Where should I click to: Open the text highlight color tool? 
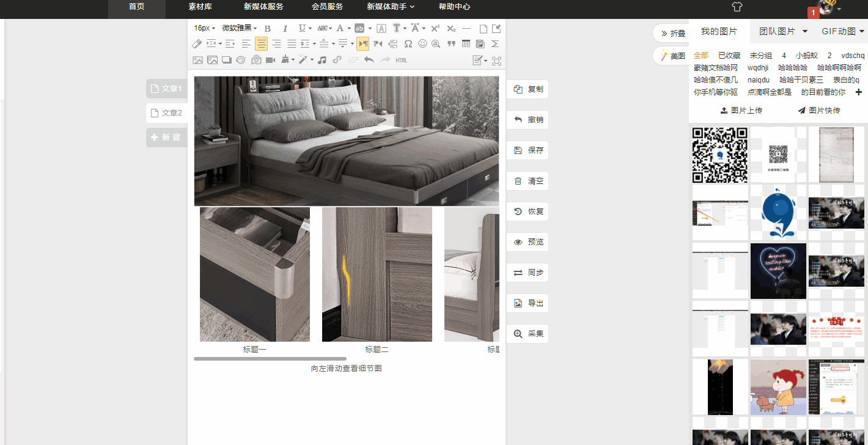pos(360,28)
